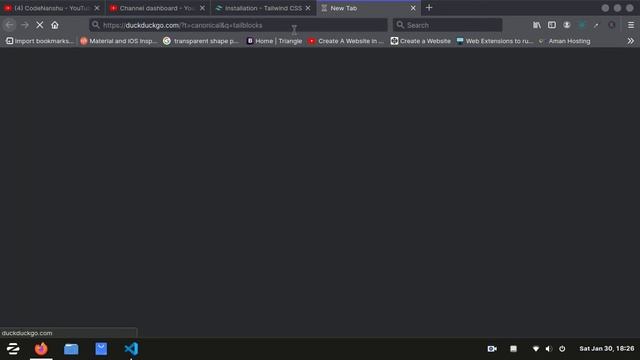Image resolution: width=640 pixels, height=360 pixels.
Task: Open the Import bookmarks bookmark
Action: [x=40, y=41]
